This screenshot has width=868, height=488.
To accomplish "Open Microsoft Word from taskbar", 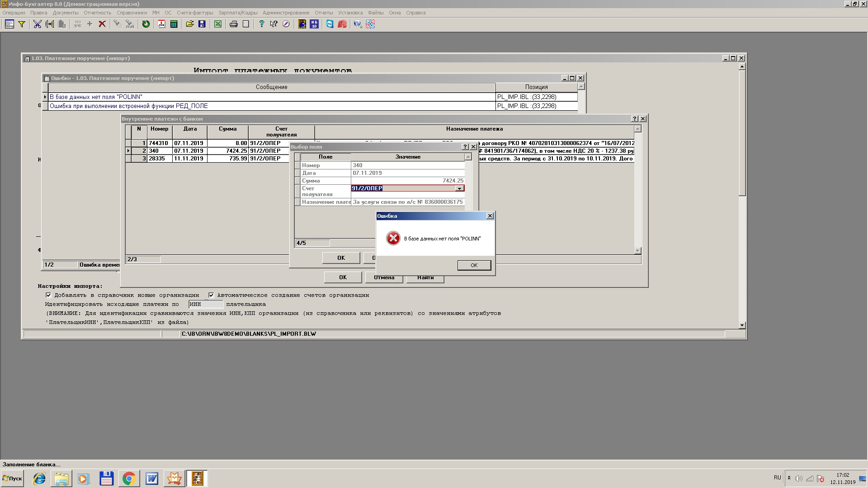I will click(151, 479).
